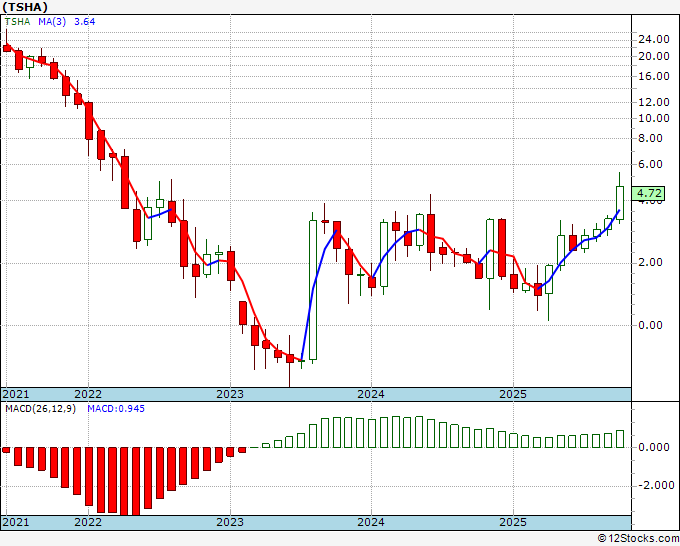Click the 24.00 price axis label
The image size is (680, 546).
click(654, 39)
